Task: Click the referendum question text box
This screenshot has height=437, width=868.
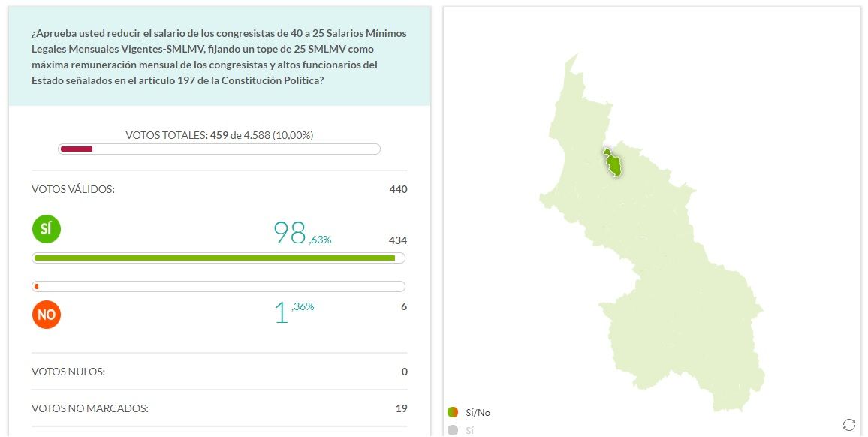Action: (219, 56)
